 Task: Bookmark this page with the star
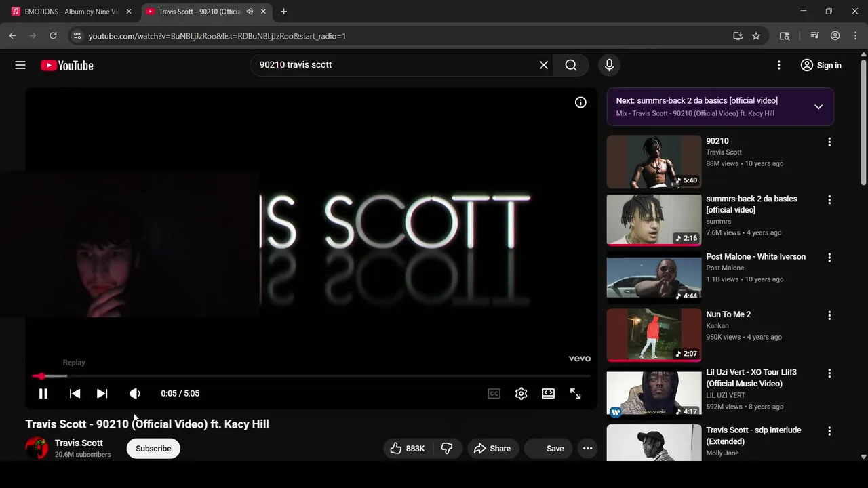(756, 36)
